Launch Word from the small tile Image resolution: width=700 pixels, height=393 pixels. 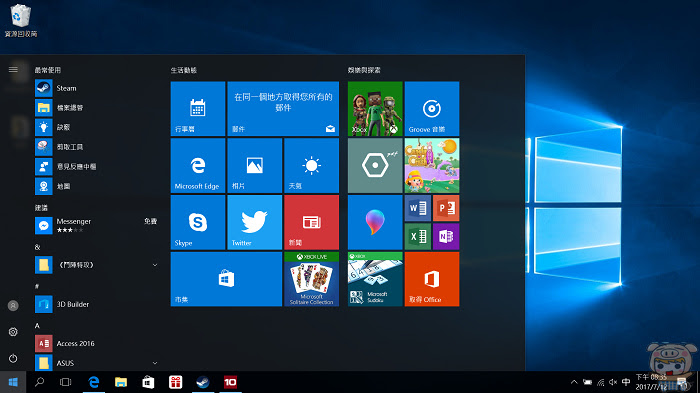[418, 208]
